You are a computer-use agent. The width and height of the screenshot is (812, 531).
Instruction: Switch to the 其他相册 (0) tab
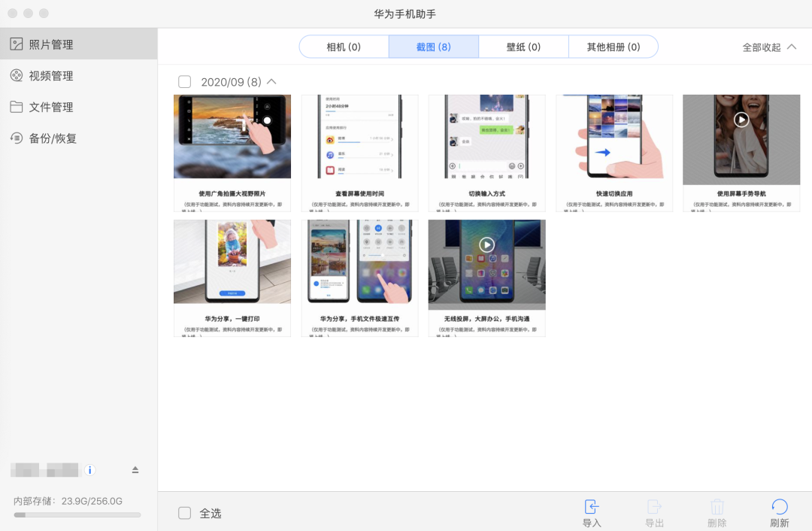click(614, 47)
